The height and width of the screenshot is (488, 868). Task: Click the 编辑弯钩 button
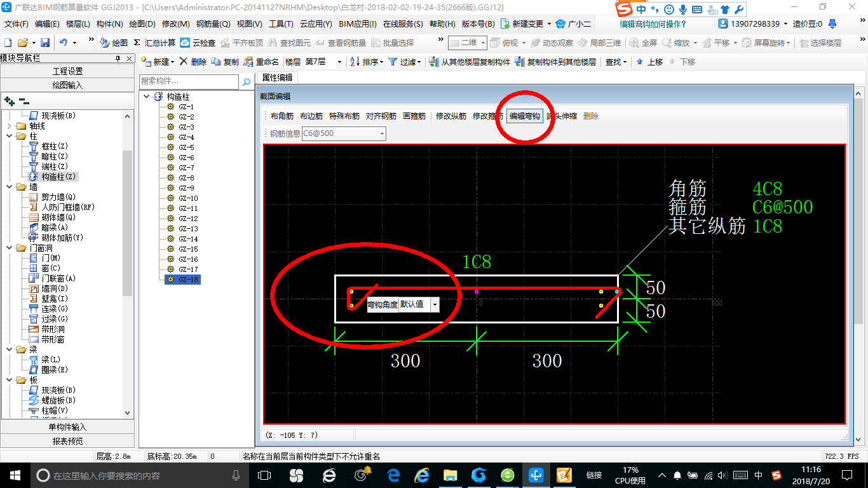(x=525, y=116)
